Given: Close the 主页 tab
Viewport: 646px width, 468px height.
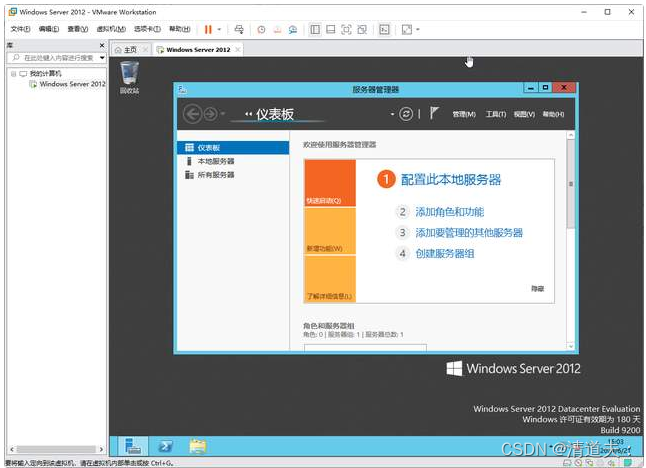Looking at the screenshot, I should (x=145, y=50).
